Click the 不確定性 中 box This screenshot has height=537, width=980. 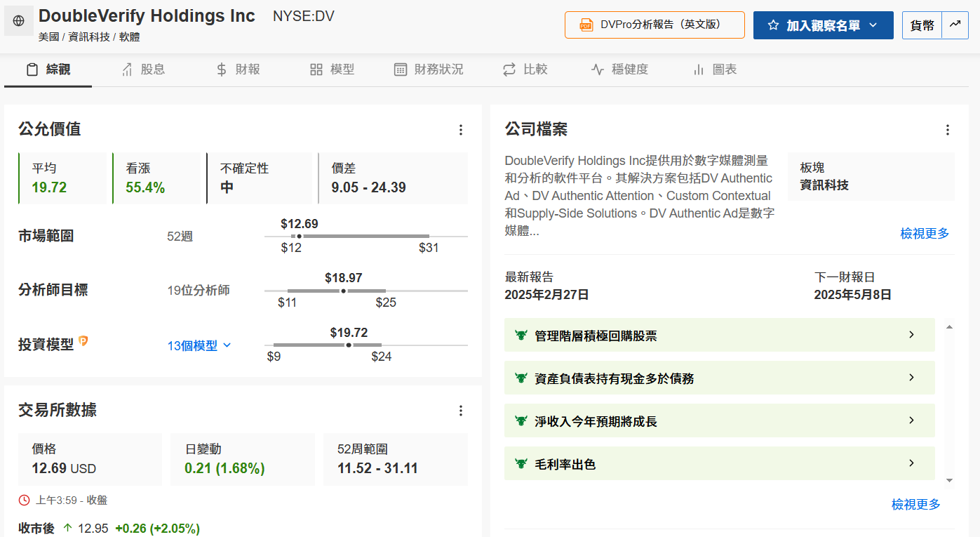pos(260,178)
